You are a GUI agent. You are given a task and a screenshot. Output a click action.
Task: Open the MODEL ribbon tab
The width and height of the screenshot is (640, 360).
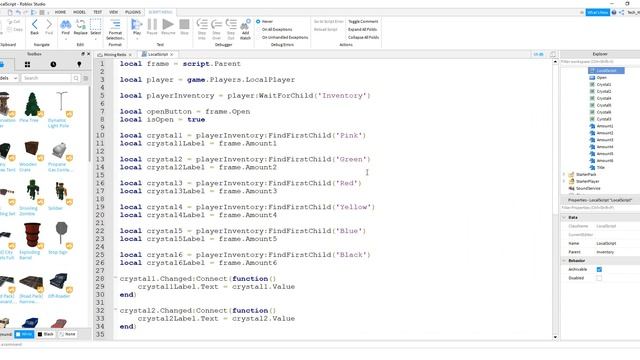79,12
